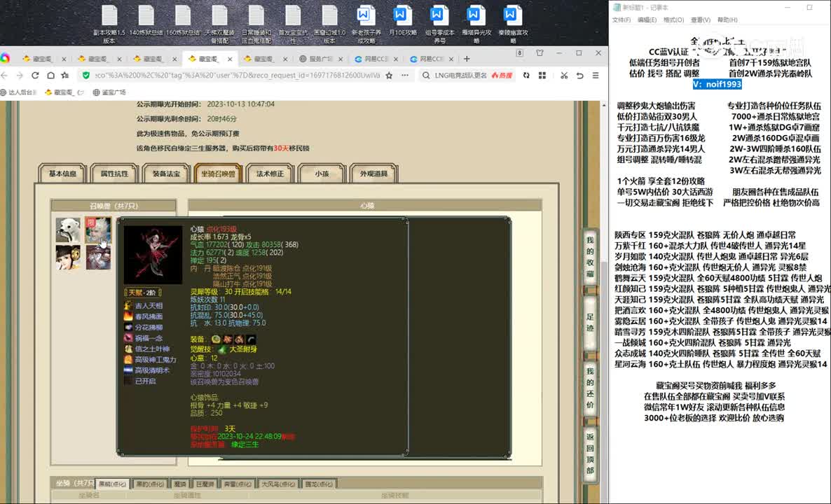Image resolution: width=831 pixels, height=504 pixels.
Task: Click the undo closed tab icon
Action: click(x=579, y=75)
